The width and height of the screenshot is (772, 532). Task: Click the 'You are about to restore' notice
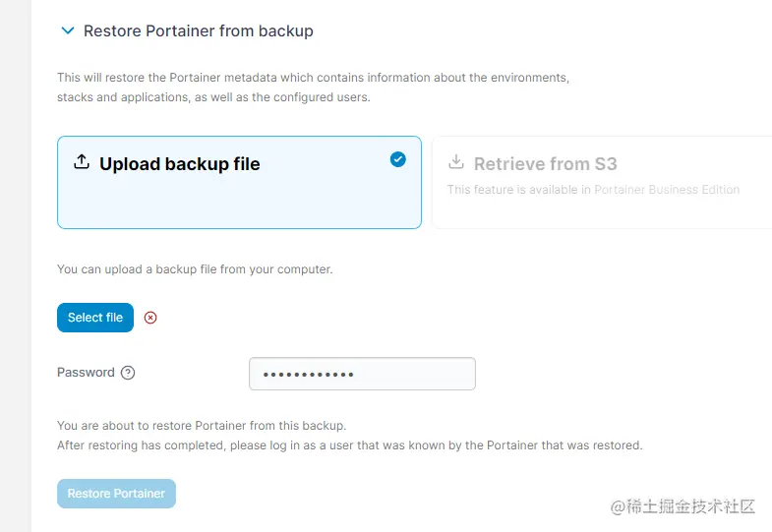coord(202,426)
